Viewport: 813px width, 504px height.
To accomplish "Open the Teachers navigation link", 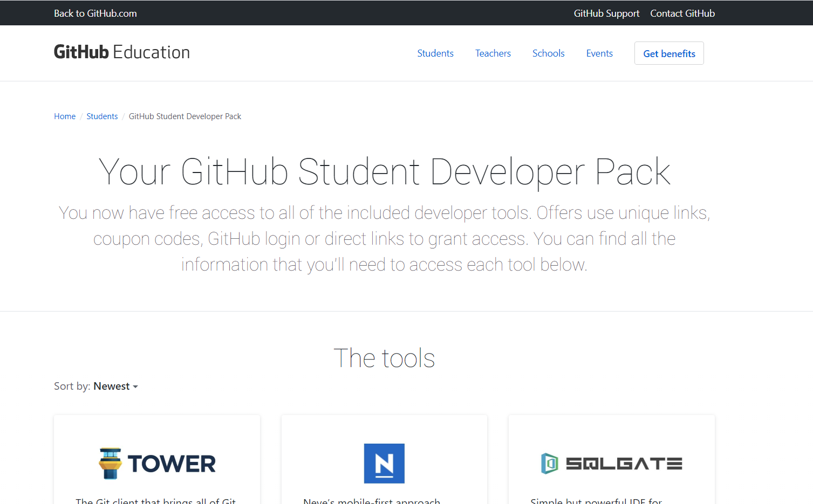I will coord(493,53).
